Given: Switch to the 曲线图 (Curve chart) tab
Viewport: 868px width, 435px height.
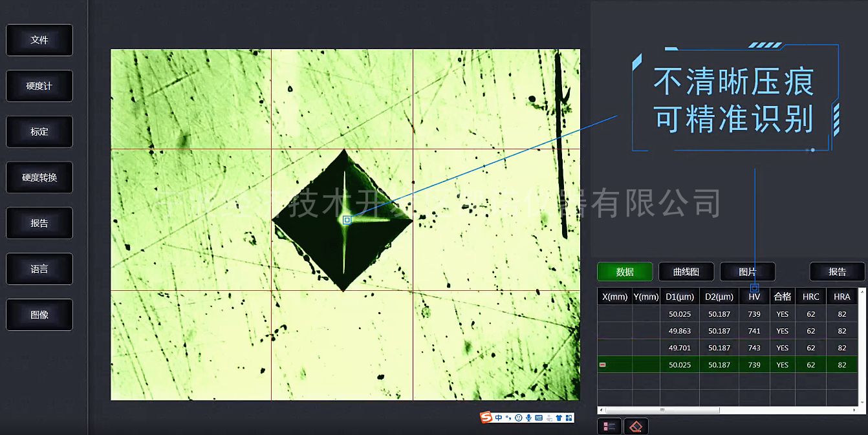Looking at the screenshot, I should [x=686, y=272].
